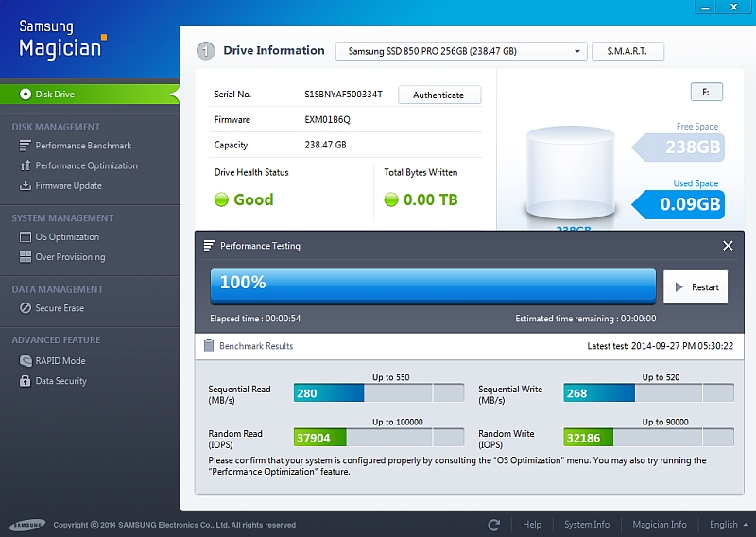Open Performance Benchmark in sidebar

pos(83,146)
